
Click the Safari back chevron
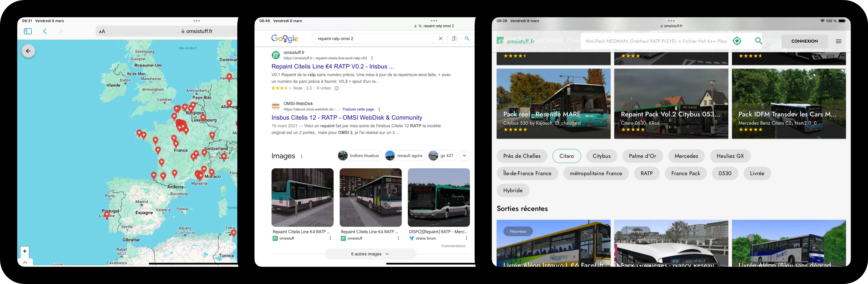(x=45, y=31)
